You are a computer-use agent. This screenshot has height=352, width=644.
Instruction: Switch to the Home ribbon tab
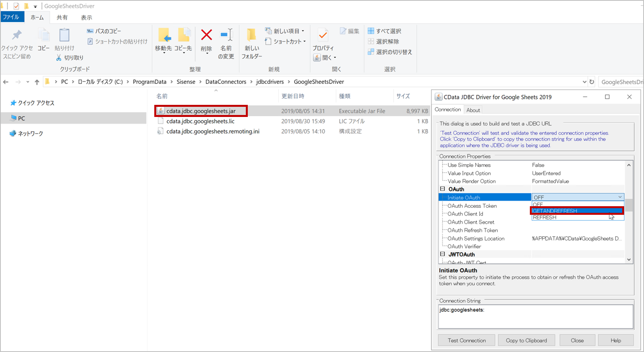click(x=37, y=17)
